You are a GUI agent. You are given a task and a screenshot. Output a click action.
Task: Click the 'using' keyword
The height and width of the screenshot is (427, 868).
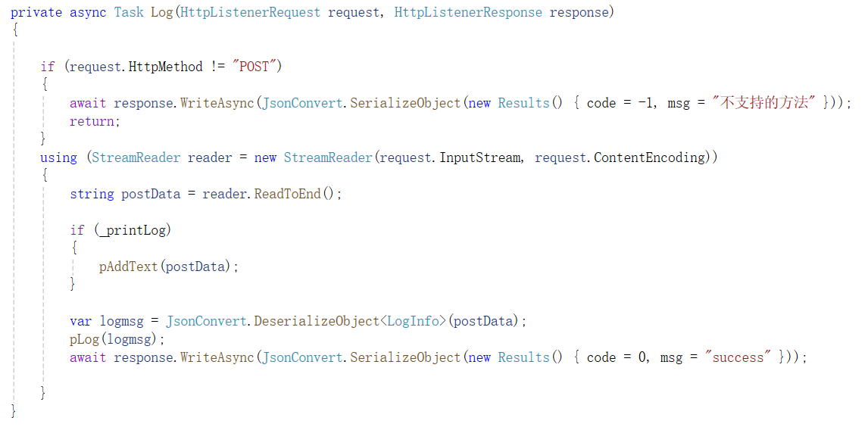click(x=58, y=157)
